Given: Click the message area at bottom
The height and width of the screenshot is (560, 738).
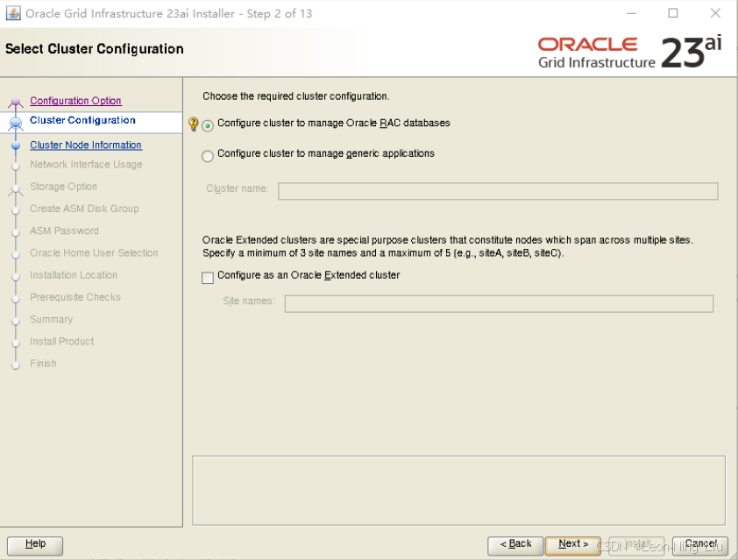Looking at the screenshot, I should tap(459, 491).
